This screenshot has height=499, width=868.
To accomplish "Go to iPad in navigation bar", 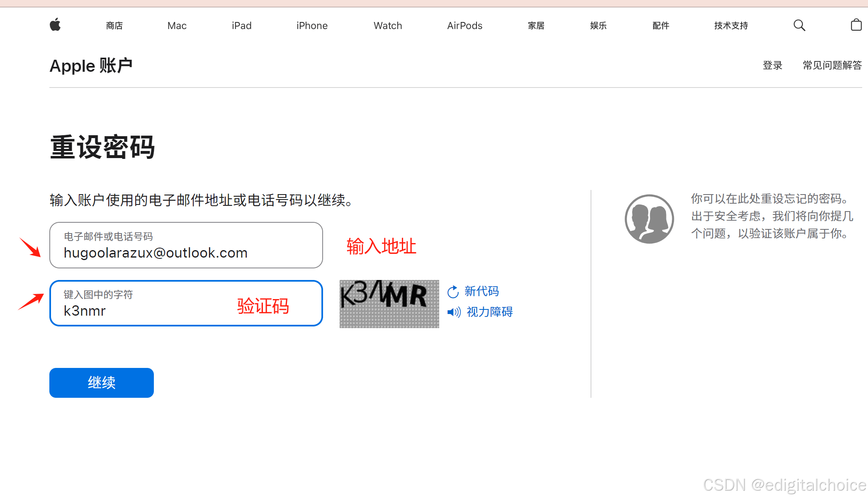I will 241,26.
